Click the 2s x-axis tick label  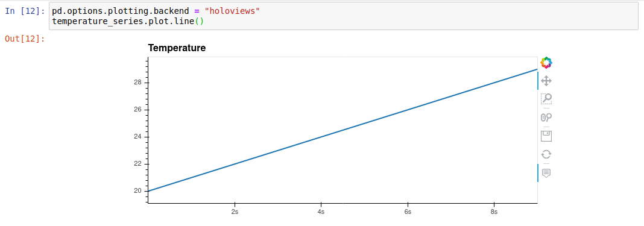point(235,212)
